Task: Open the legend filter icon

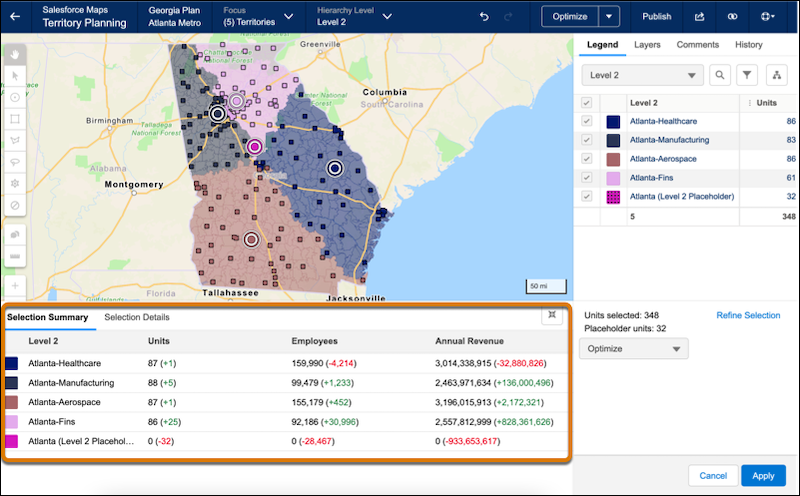Action: click(747, 75)
